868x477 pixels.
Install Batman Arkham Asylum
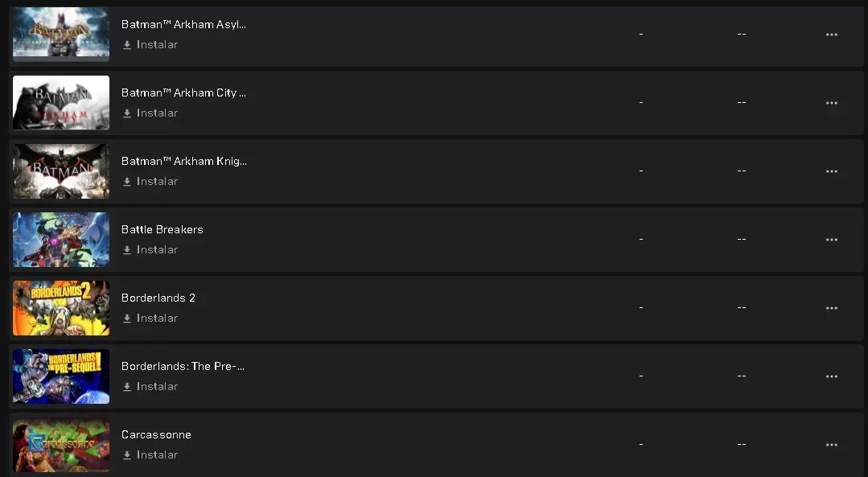pyautogui.click(x=150, y=45)
